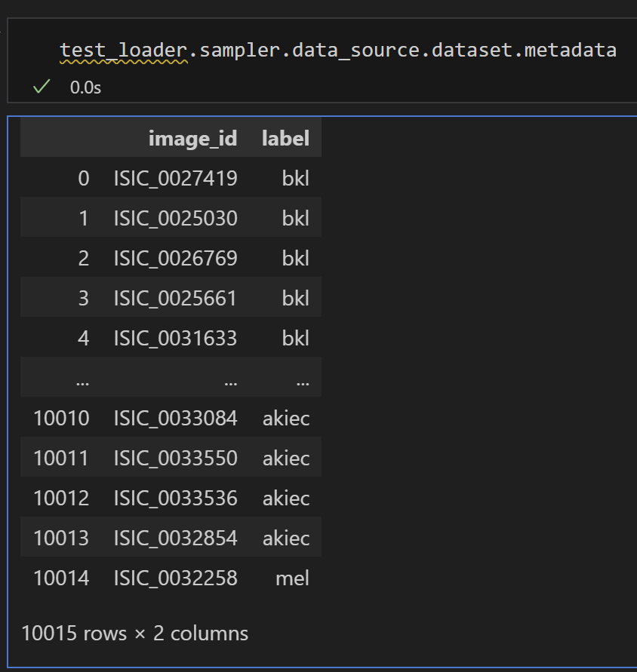Select cell ISIC_0025030

[175, 218]
